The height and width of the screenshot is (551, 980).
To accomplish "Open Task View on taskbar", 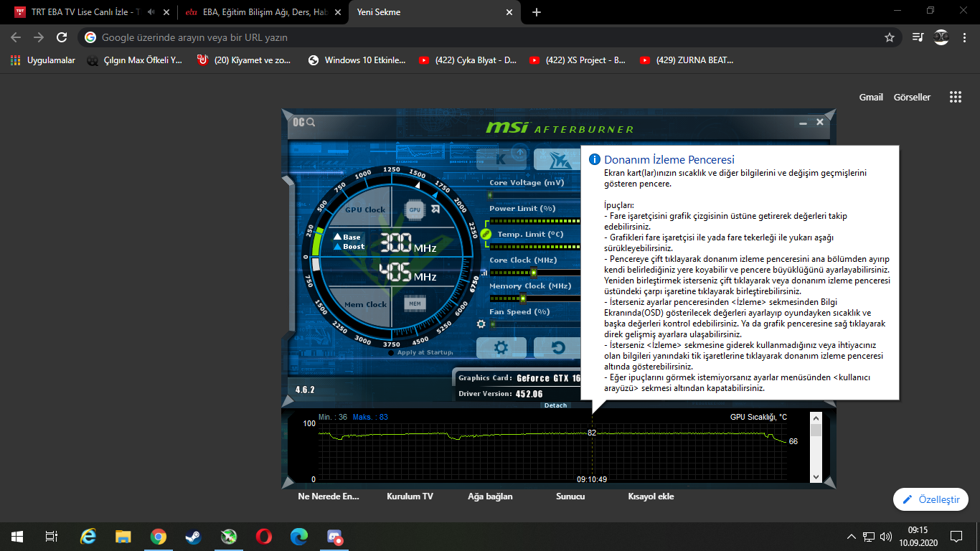I will pos(51,536).
